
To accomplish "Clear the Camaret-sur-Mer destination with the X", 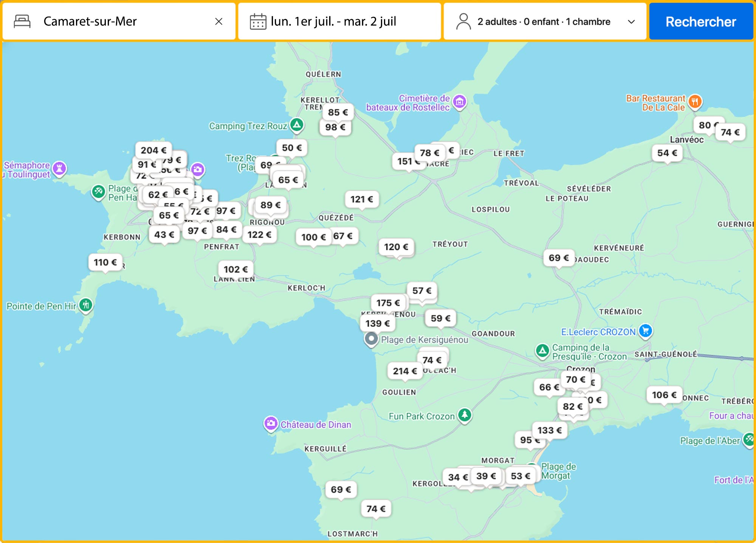I will click(220, 22).
